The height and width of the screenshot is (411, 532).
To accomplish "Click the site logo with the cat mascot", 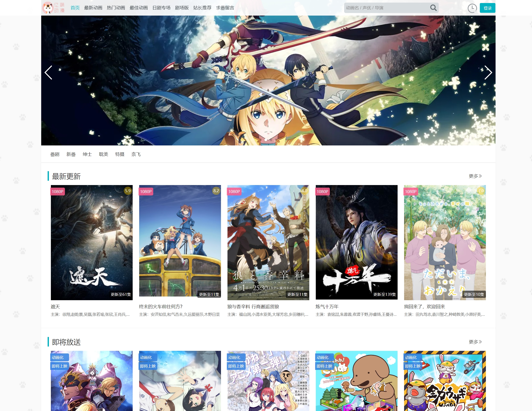I will [x=53, y=8].
